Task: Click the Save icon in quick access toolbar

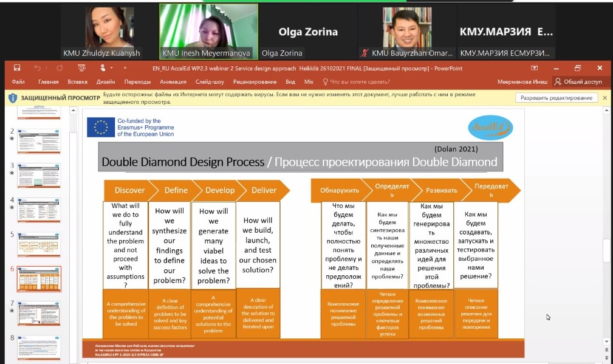Action: pos(17,68)
